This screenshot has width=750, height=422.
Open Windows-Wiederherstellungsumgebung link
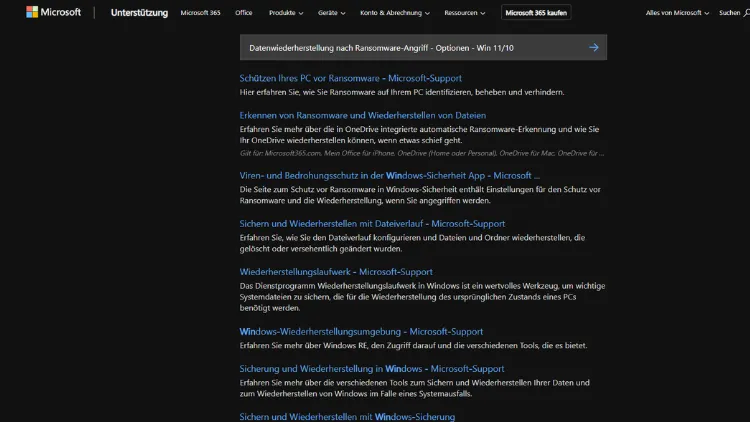(361, 332)
